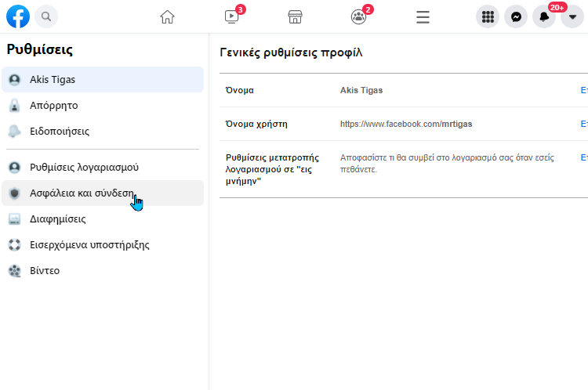588x390 pixels.
Task: Edit the Όνομα χρήστη username row
Action: pos(584,124)
